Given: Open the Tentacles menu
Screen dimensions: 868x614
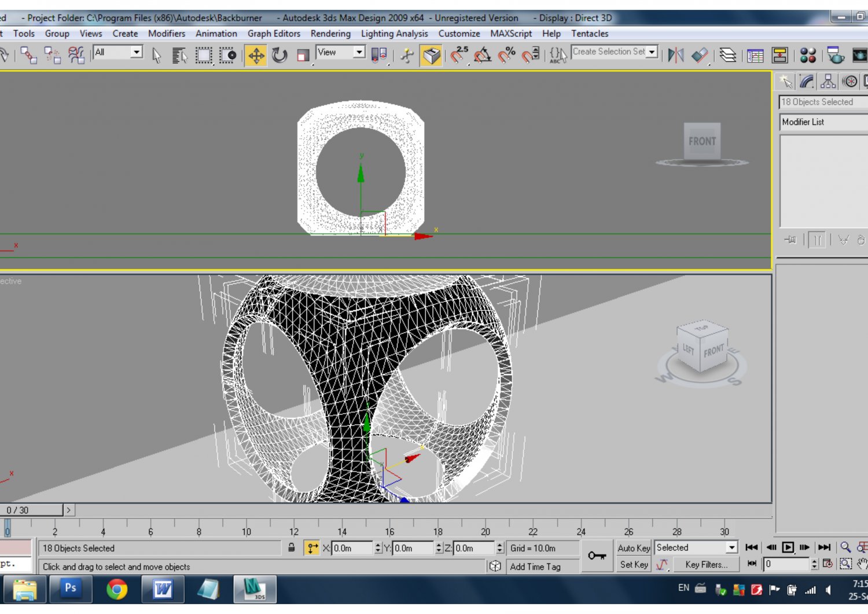Looking at the screenshot, I should (x=589, y=34).
